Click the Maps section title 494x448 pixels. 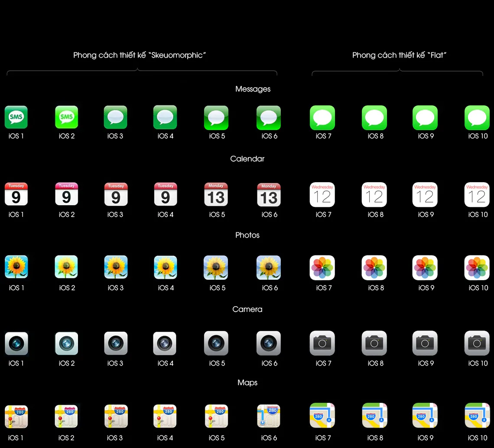[247, 383]
